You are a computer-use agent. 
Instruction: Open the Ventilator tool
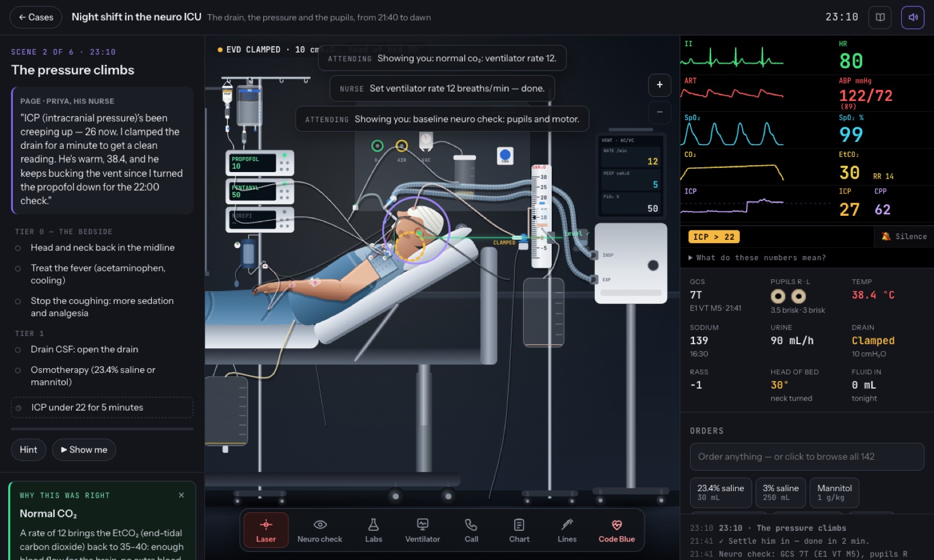[x=423, y=530]
